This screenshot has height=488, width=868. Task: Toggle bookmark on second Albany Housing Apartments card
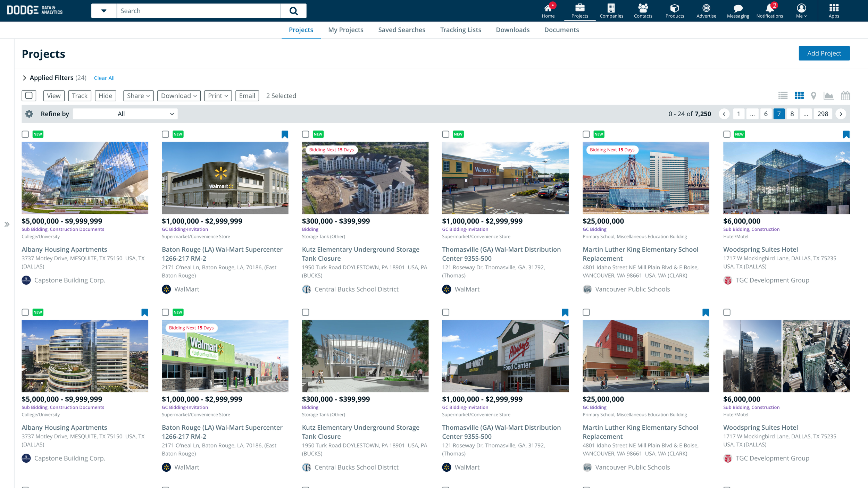(145, 312)
